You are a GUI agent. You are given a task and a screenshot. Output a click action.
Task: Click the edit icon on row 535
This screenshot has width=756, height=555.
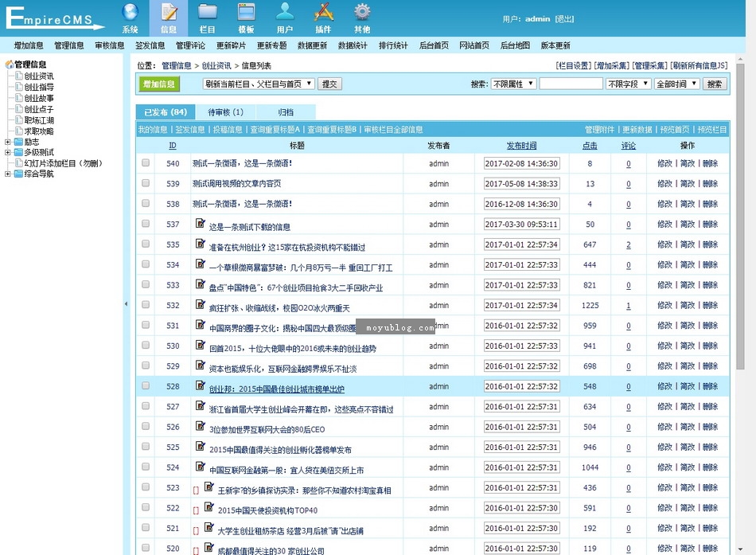click(x=200, y=243)
